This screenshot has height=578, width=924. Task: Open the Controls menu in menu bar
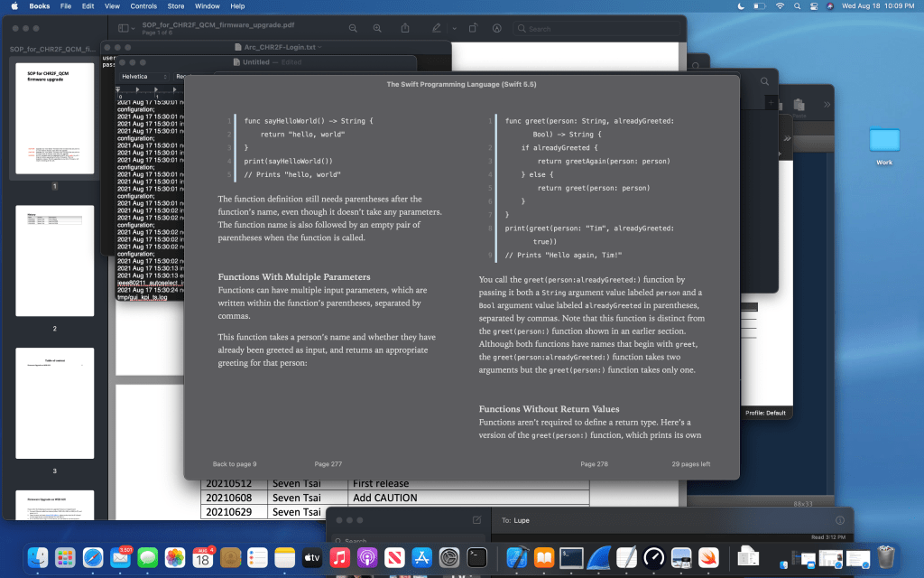(143, 6)
